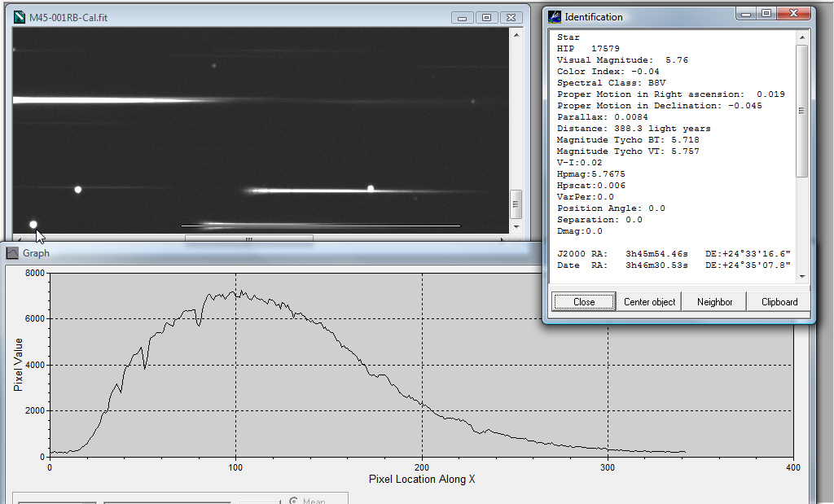This screenshot has height=504, width=834.
Task: Minimize the M45-001RB-Cal.fit image window
Action: [463, 17]
